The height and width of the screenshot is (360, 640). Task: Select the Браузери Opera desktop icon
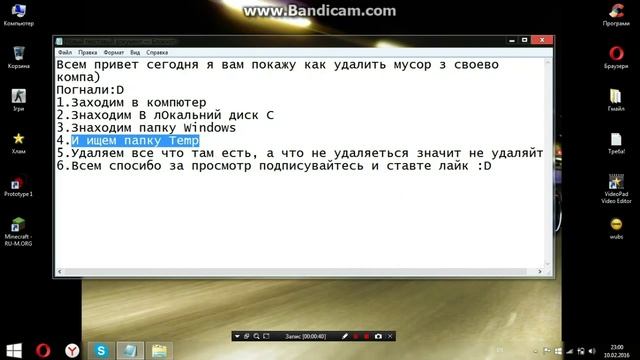616,58
